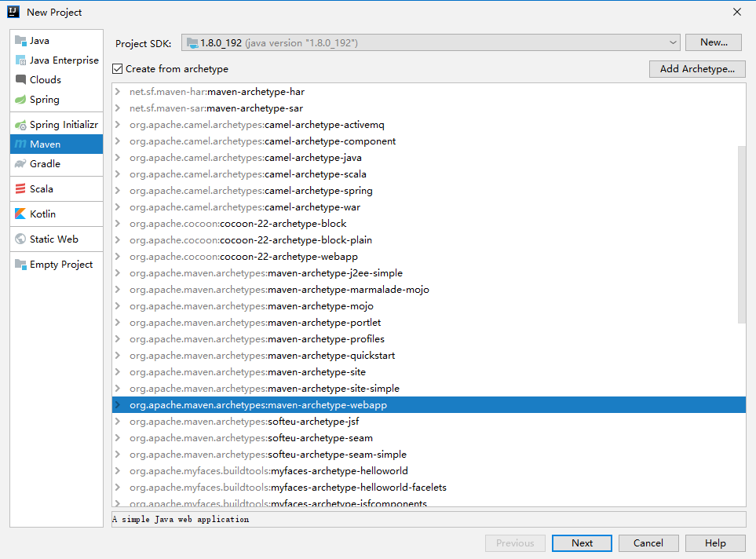
Task: Select maven-archetype-mojo archetype
Action: 429,305
